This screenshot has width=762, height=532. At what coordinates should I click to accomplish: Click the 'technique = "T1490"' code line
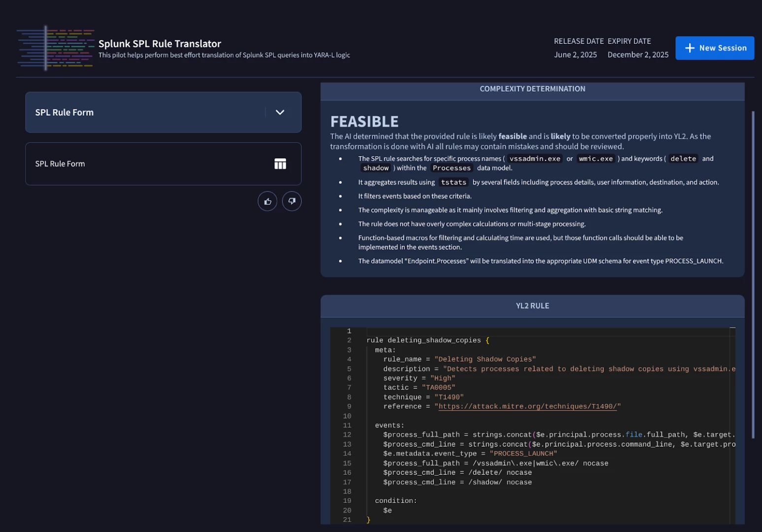424,397
